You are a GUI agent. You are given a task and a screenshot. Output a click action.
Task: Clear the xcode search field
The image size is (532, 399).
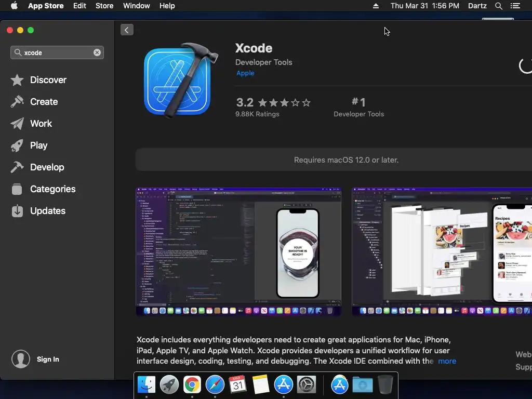tap(97, 52)
